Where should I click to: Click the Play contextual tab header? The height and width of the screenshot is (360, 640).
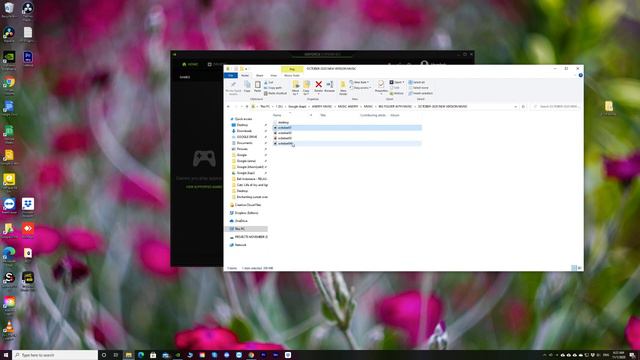pyautogui.click(x=292, y=69)
